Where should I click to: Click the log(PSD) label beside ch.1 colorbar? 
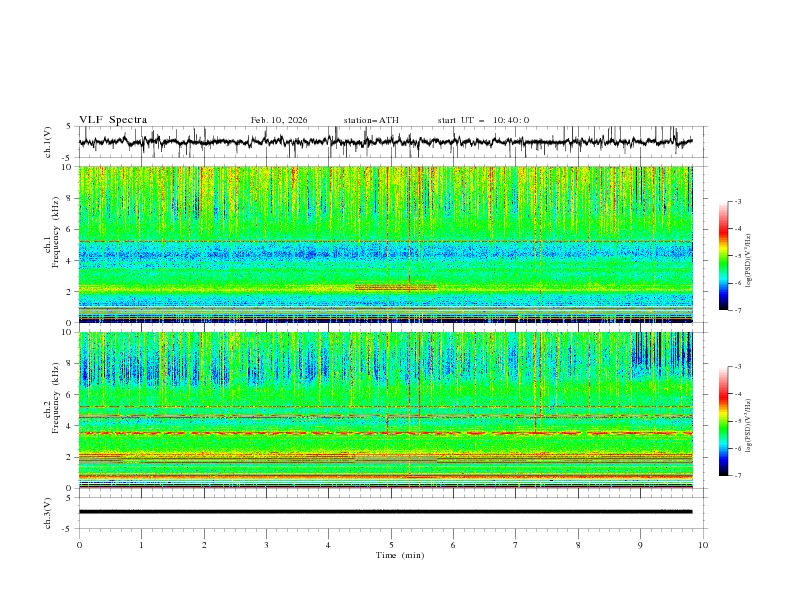click(x=748, y=261)
